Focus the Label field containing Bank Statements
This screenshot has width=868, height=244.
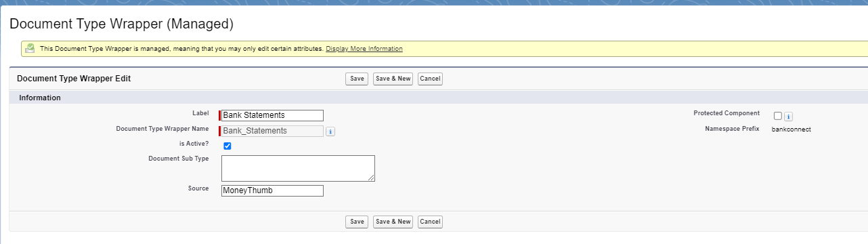272,115
